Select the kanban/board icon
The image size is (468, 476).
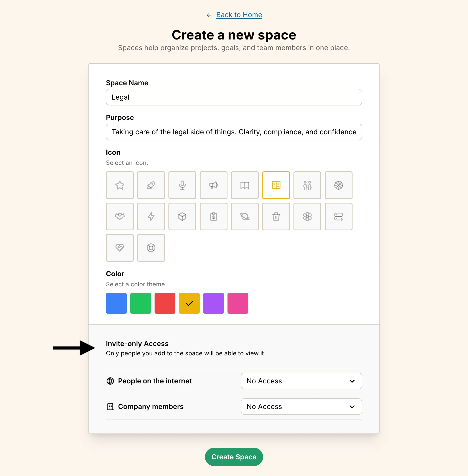click(276, 185)
